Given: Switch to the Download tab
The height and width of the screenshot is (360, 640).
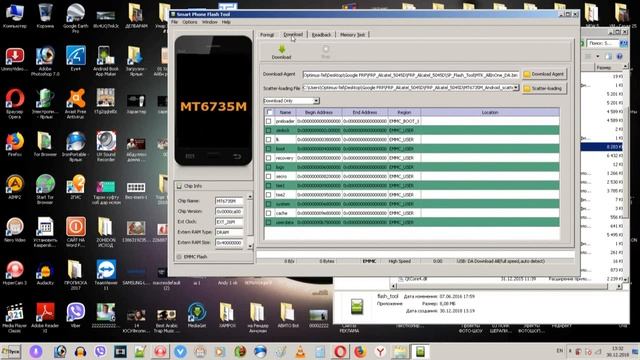Looking at the screenshot, I should click(x=293, y=35).
